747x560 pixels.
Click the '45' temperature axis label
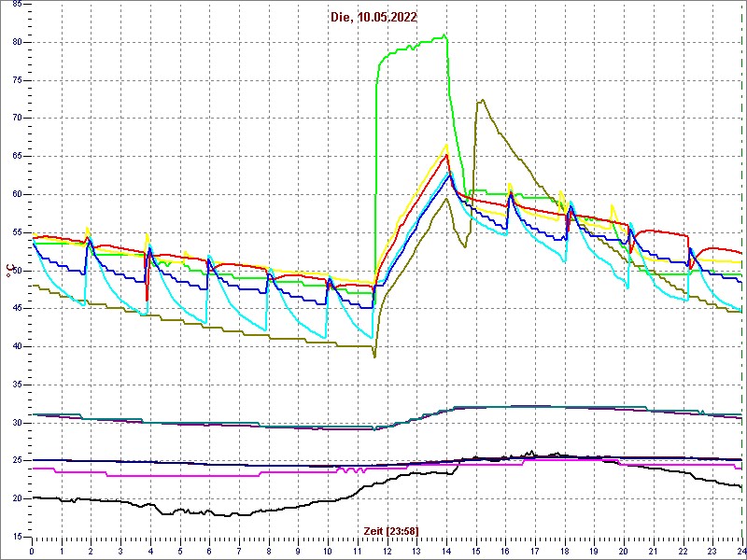point(16,309)
